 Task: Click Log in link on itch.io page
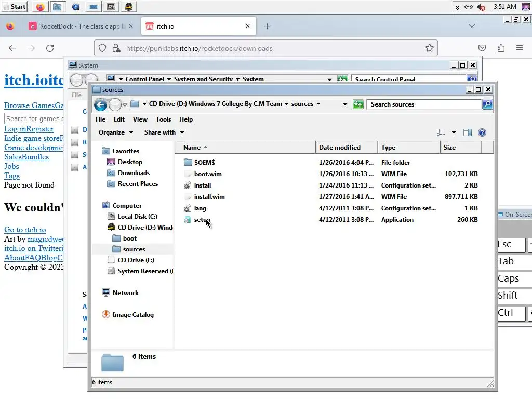[15, 129]
